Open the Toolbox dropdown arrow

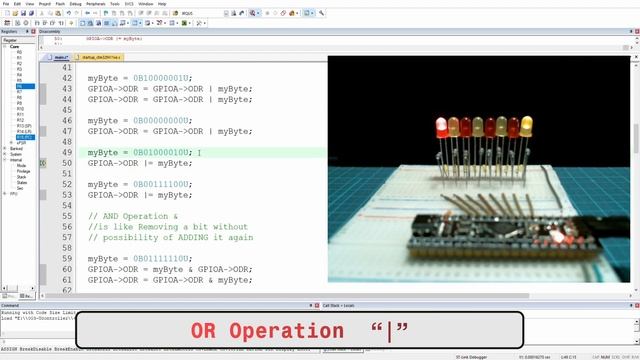(x=204, y=23)
